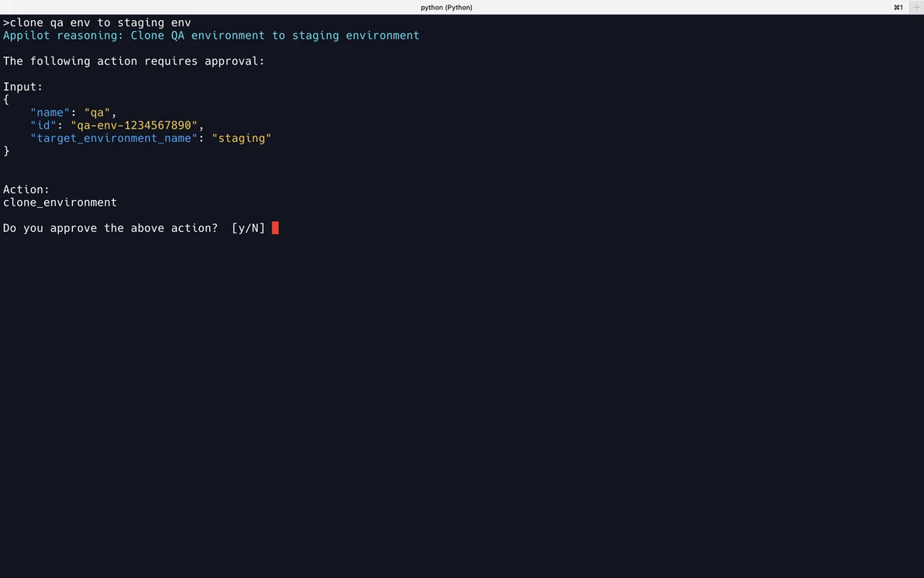Click the "qa" JSON value
Screen dimensions: 924x578
(97, 112)
